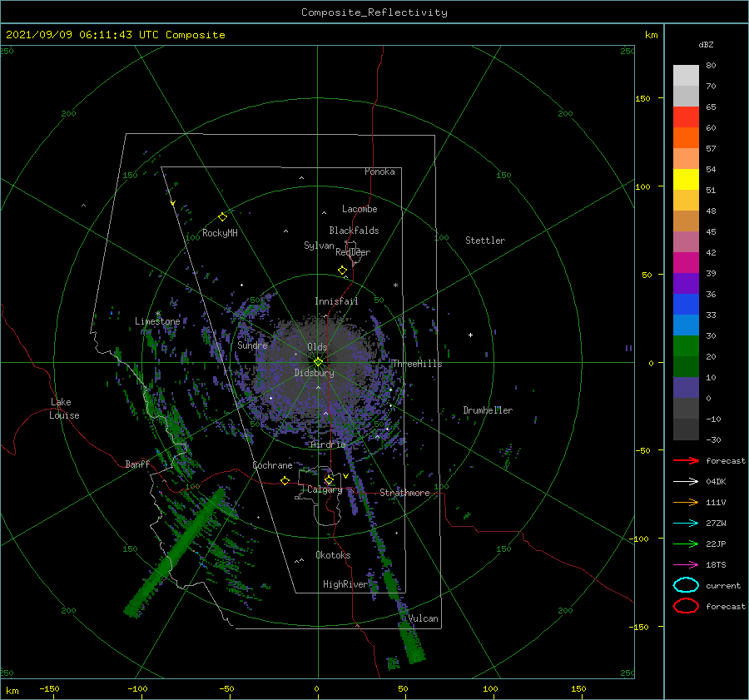Click the Limestone label
Viewport: 749px width, 700px height.
pos(157,321)
